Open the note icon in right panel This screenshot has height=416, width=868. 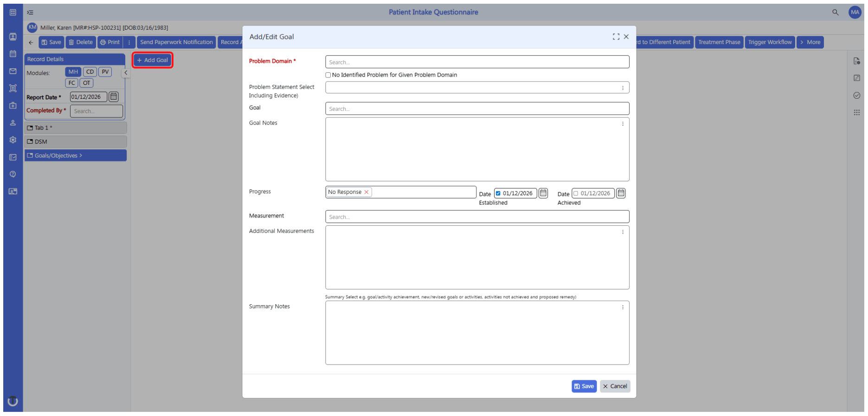[x=856, y=78]
